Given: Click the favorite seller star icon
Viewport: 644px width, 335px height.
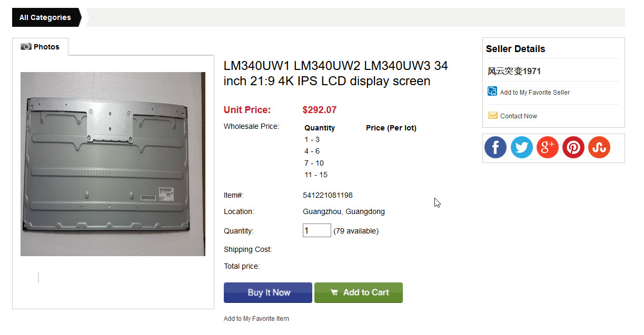Looking at the screenshot, I should (492, 92).
